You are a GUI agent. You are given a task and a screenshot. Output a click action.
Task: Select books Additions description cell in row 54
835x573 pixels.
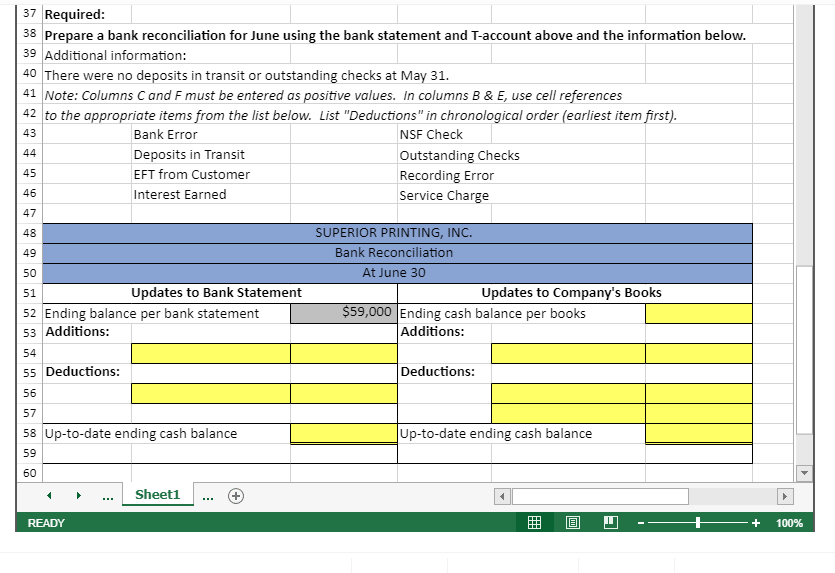pyautogui.click(x=568, y=353)
